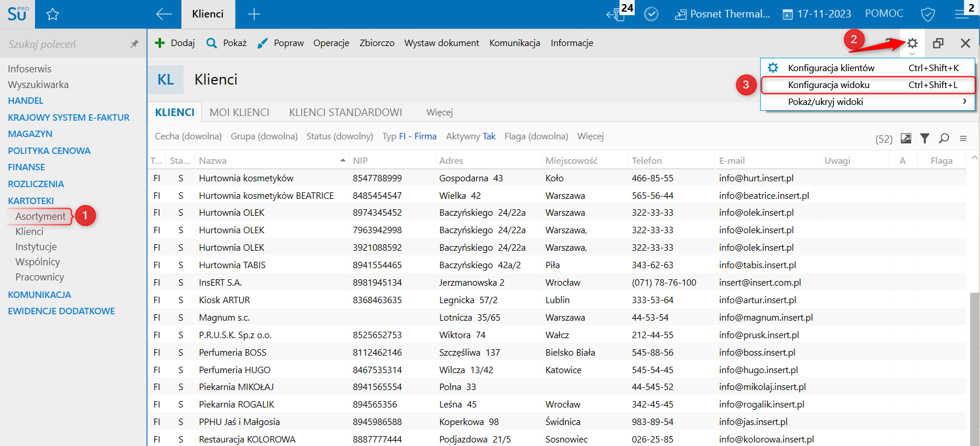Image resolution: width=980 pixels, height=446 pixels.
Task: Click the Dodaj button
Action: click(174, 43)
